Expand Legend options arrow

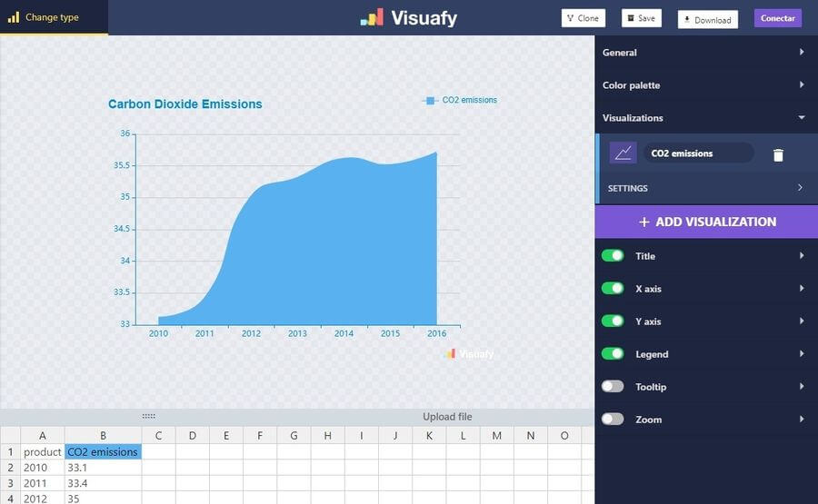point(802,353)
